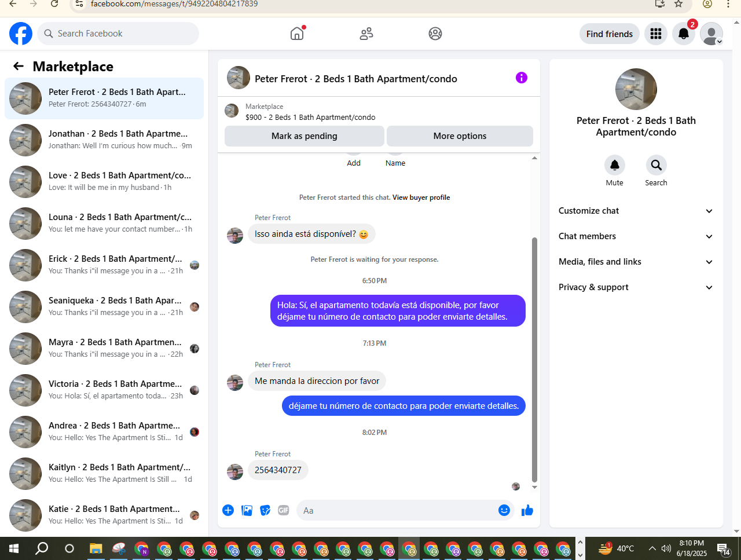Open the Victoria conversation
Image resolution: width=741 pixels, height=560 pixels.
click(104, 390)
